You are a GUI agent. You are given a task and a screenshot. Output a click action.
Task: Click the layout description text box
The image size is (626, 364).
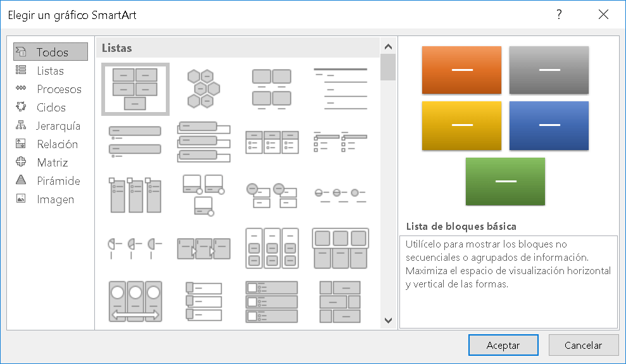[x=509, y=282]
